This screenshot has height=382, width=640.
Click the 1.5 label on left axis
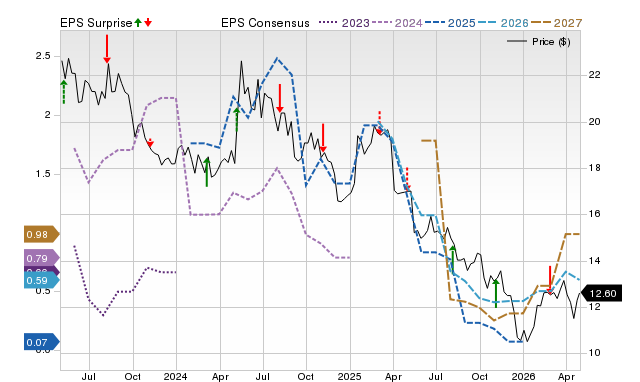[43, 174]
